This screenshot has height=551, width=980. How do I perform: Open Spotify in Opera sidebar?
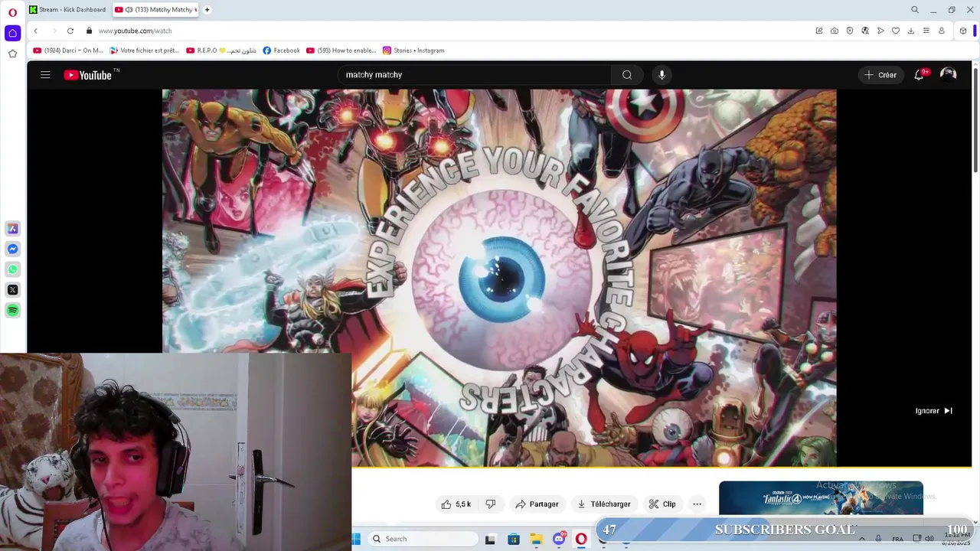[x=12, y=310]
